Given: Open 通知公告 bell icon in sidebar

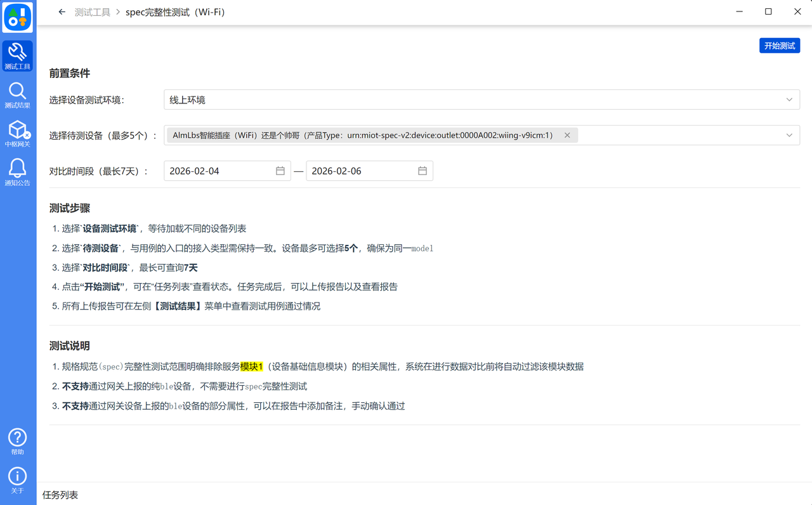Looking at the screenshot, I should pos(18,173).
